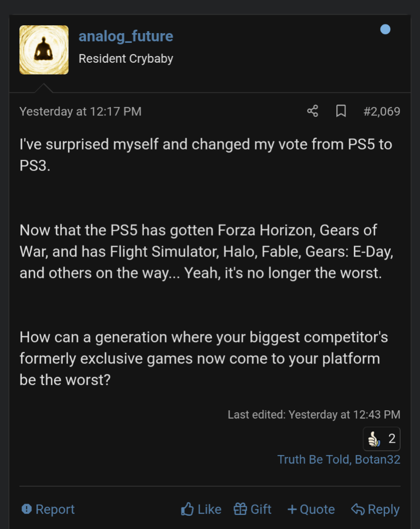420x529 pixels.
Task: Click the thumbs-up reaction emoji
Action: (x=374, y=439)
